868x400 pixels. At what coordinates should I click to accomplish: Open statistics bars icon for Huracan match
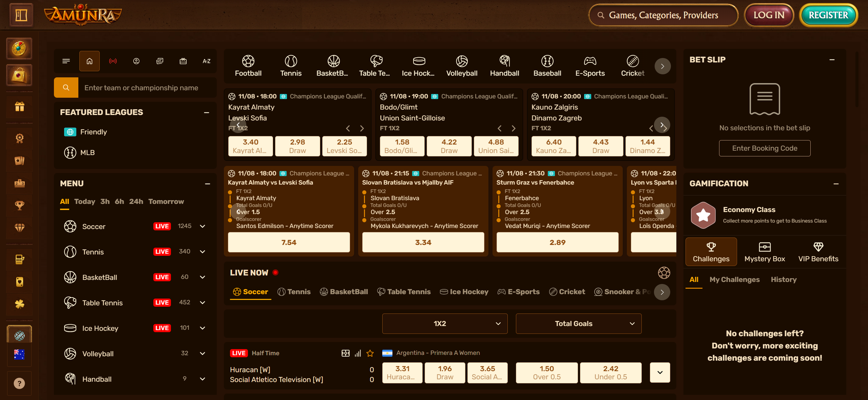coord(358,353)
